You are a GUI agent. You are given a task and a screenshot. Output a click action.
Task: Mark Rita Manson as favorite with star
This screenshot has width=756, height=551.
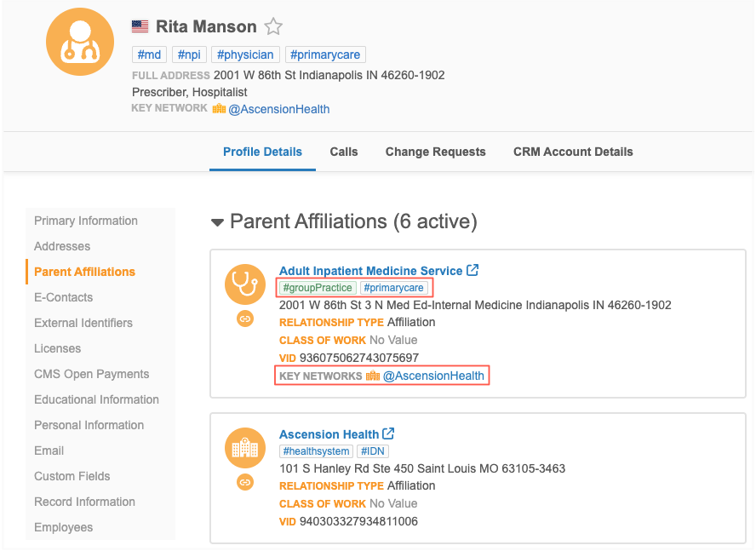tap(273, 26)
